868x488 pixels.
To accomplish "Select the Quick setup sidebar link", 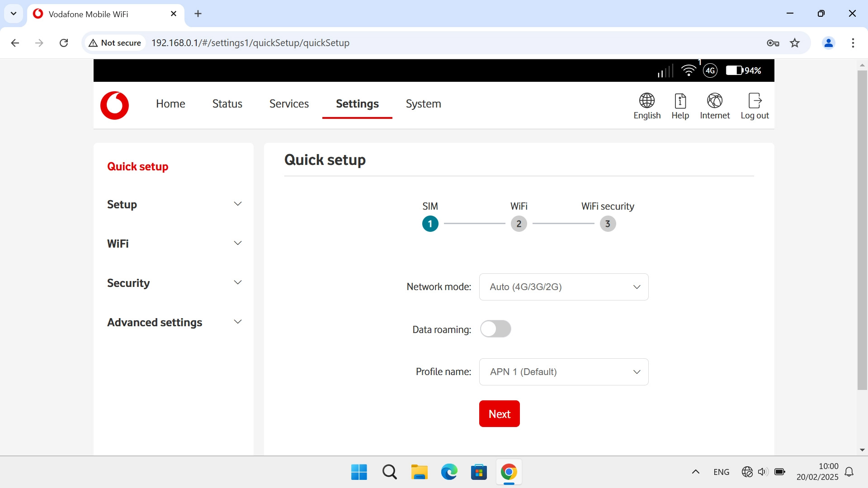I will click(137, 166).
